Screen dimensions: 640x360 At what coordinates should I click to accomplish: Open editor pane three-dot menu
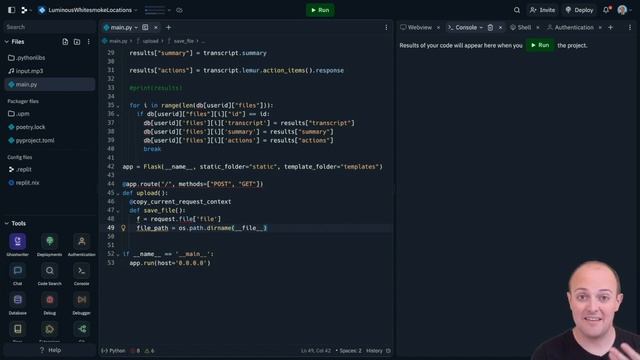(x=386, y=27)
